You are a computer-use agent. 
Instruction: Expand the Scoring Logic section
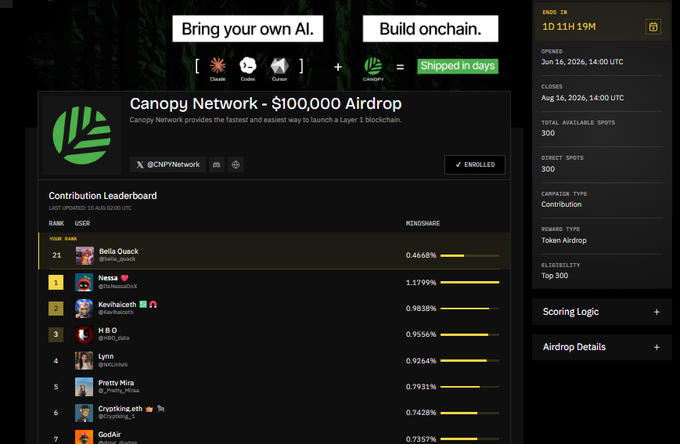tap(602, 312)
